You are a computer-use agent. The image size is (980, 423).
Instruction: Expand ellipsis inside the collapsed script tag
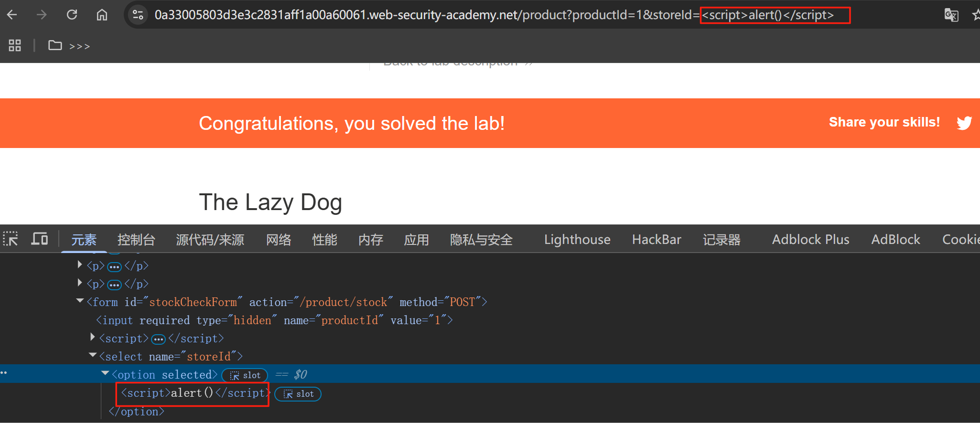tap(158, 339)
